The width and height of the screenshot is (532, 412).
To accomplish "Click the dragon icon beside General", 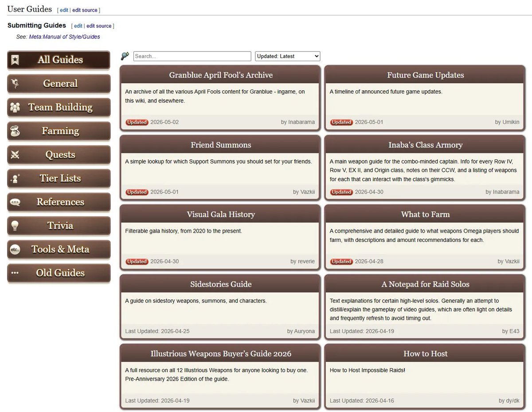I will (15, 83).
